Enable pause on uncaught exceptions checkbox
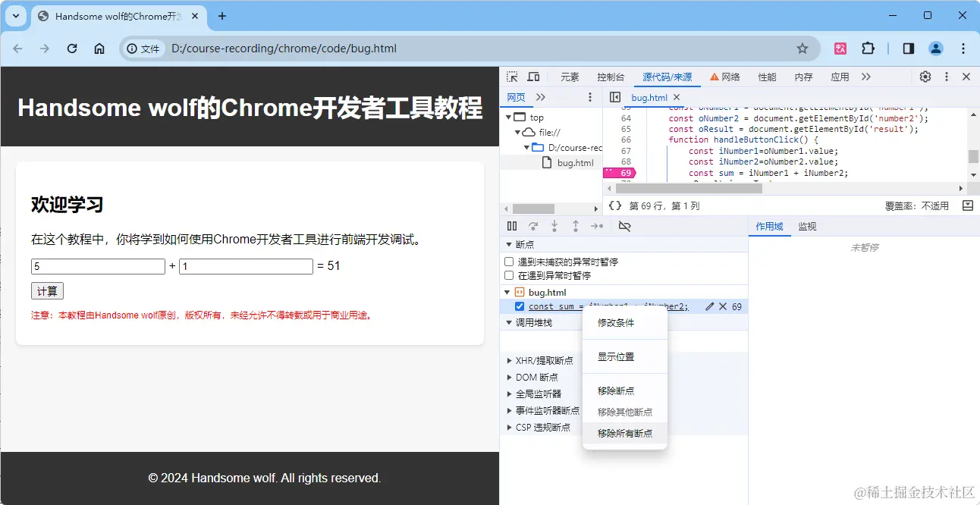 [510, 262]
